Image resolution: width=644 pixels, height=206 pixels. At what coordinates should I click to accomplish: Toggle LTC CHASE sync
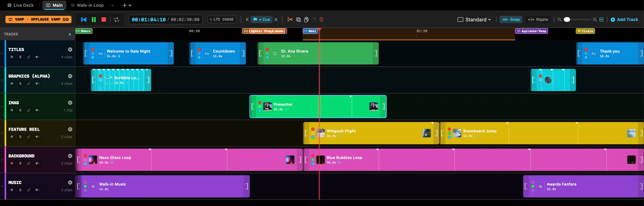[x=222, y=19]
